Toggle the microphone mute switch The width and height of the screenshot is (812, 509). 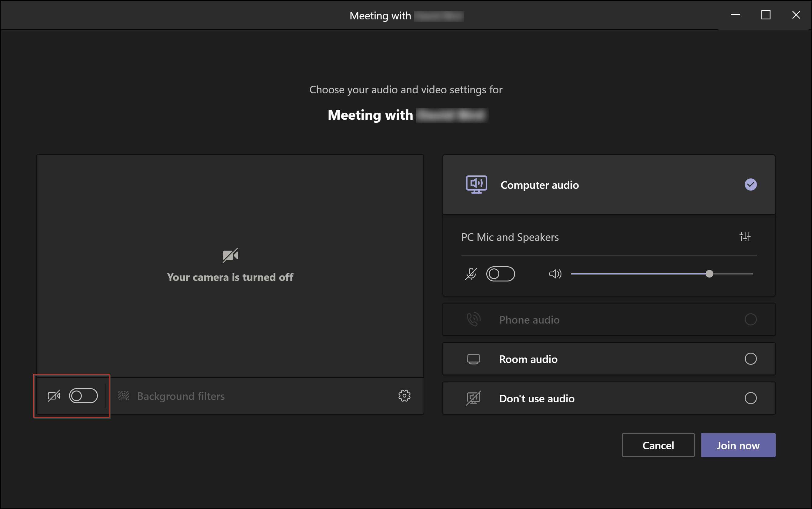[x=500, y=273]
